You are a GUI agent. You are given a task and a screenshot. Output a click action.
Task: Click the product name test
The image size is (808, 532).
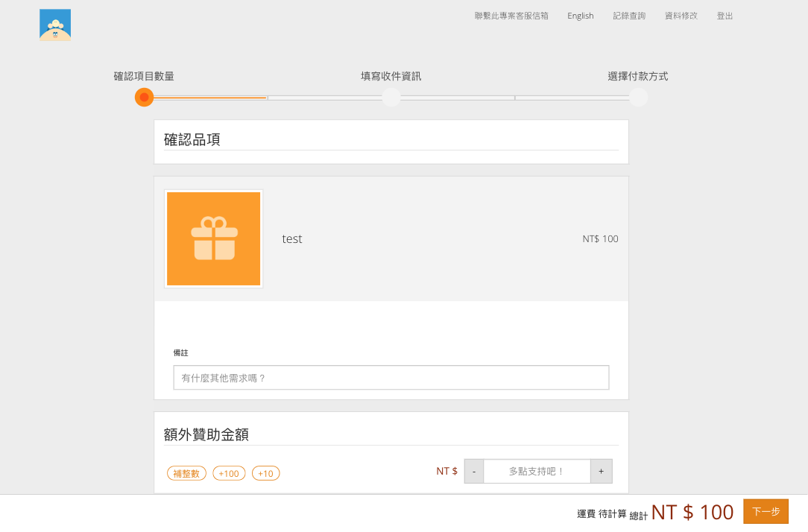pos(292,239)
